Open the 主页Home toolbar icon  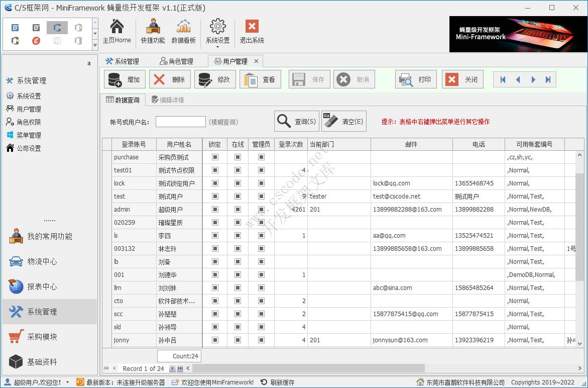116,31
